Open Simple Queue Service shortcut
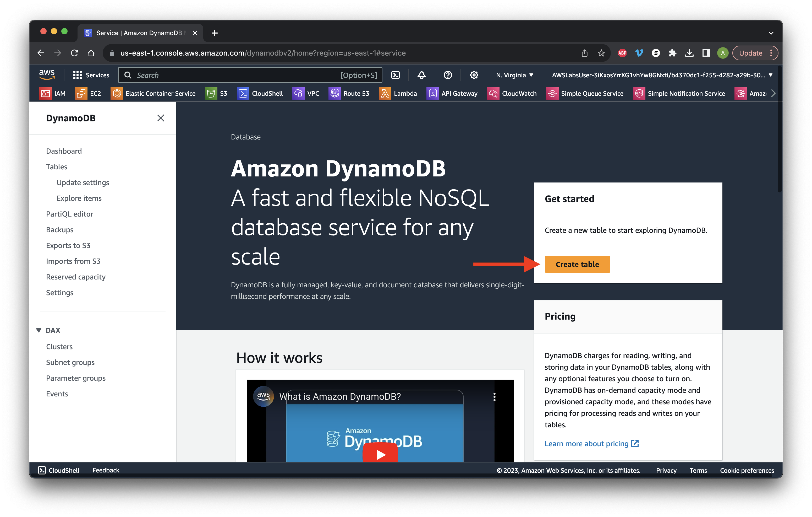The width and height of the screenshot is (812, 517). pyautogui.click(x=585, y=94)
